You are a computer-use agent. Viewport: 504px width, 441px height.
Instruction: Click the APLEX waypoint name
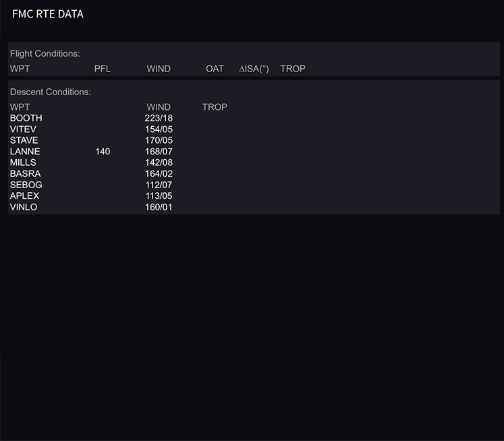pyautogui.click(x=24, y=196)
